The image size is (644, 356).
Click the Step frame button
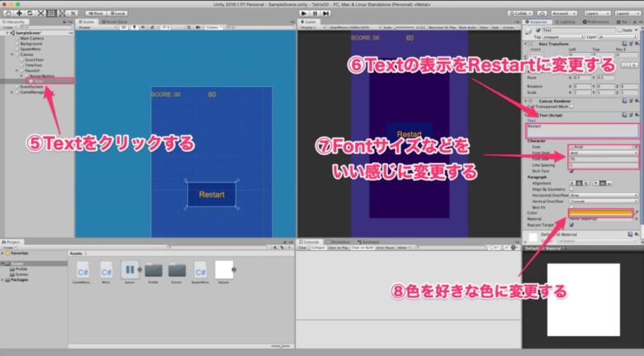[x=325, y=13]
